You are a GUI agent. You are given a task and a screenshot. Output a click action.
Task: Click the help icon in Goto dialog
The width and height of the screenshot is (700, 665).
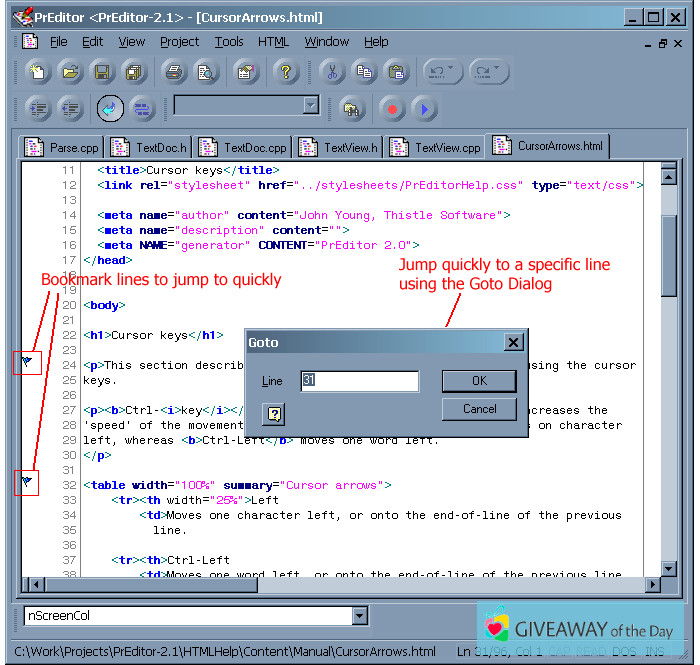click(x=274, y=414)
